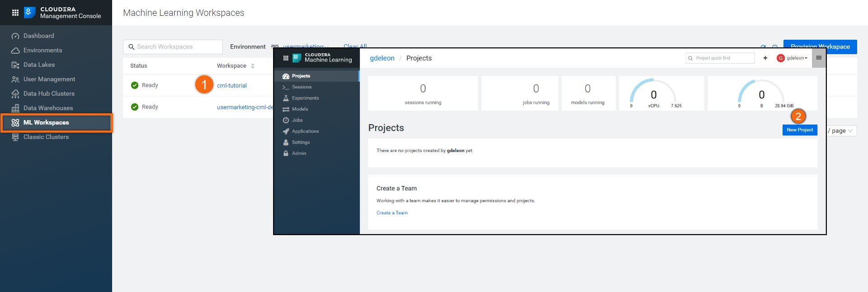Viewport: 868px width, 292px height.
Task: Open the Management Console app grid icon
Action: (x=15, y=13)
